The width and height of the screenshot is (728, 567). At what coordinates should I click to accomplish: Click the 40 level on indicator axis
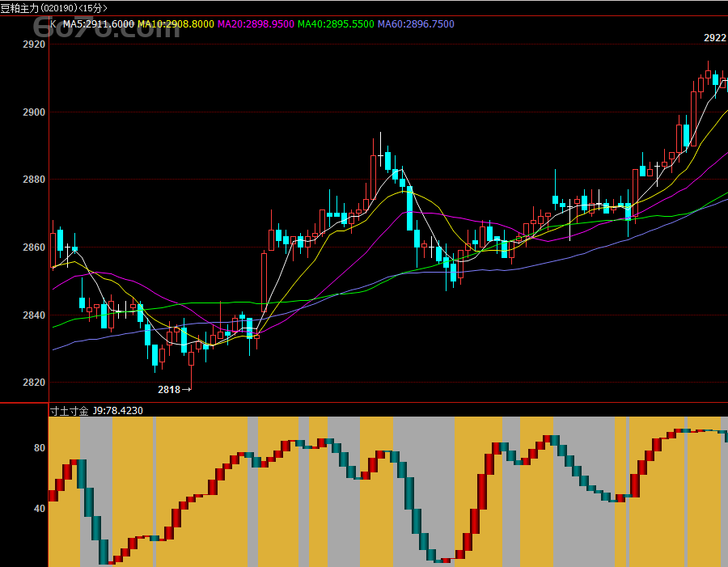point(40,509)
